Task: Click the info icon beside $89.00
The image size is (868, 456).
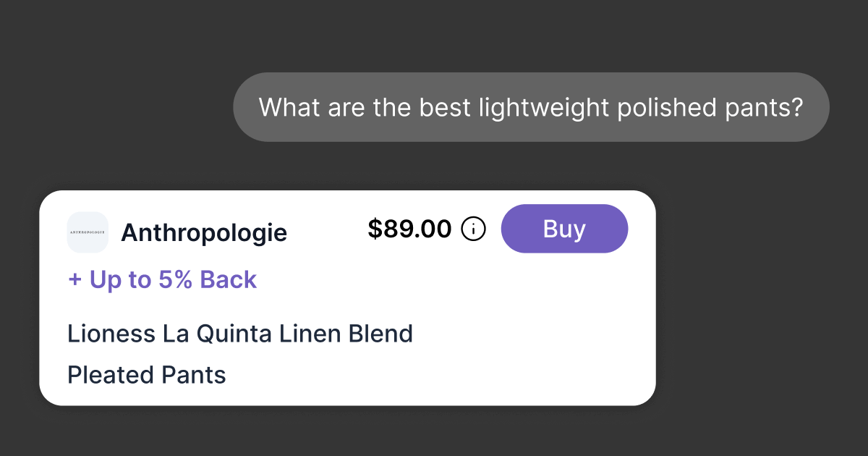Action: coord(473,229)
